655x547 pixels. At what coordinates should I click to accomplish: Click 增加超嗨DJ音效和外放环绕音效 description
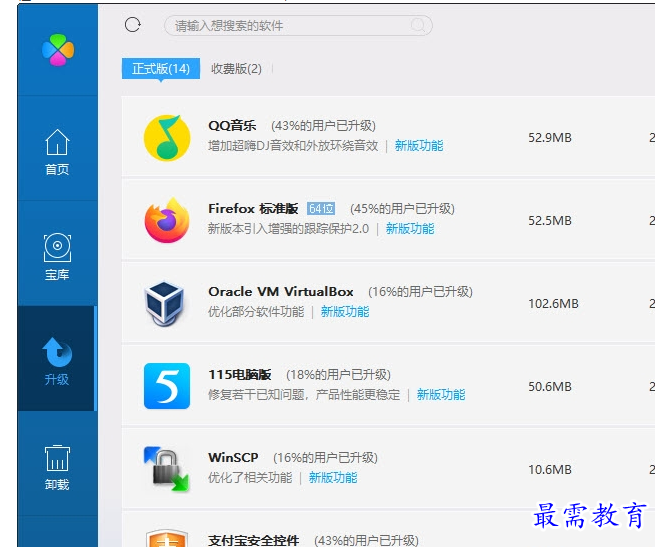(x=293, y=145)
